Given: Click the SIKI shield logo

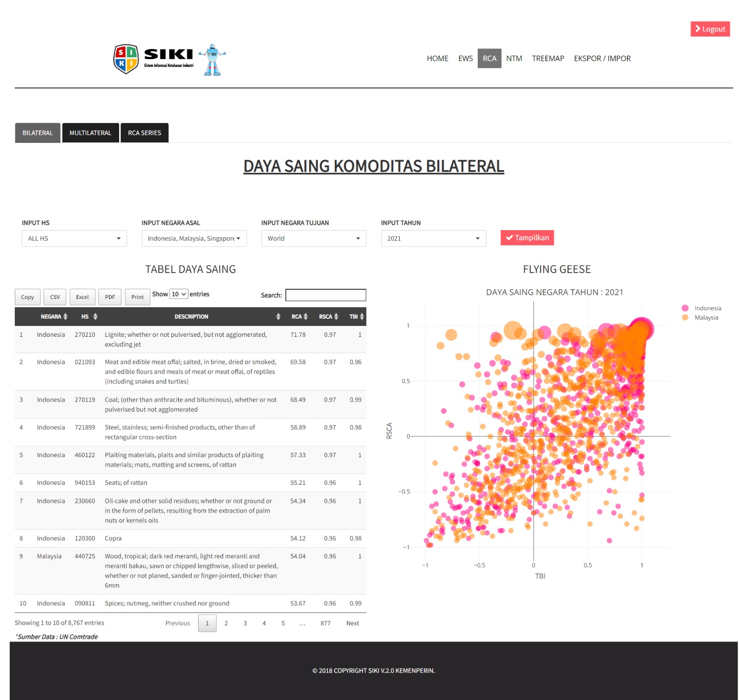Looking at the screenshot, I should (126, 59).
